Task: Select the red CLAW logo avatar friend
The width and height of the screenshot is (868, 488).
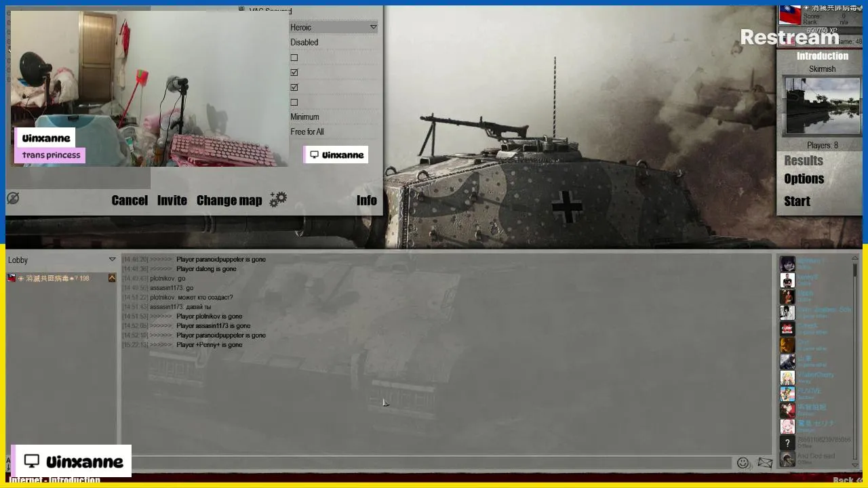Action: coord(787,329)
